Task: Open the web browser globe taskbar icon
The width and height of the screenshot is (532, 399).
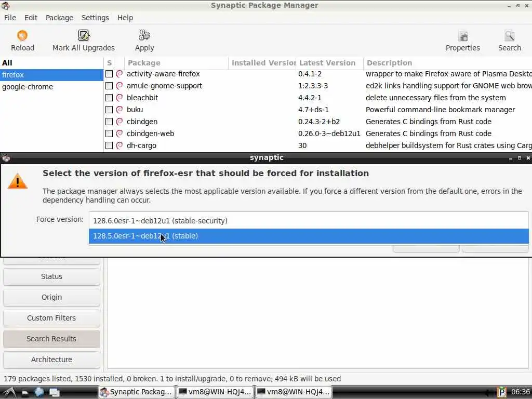Action: (39, 392)
